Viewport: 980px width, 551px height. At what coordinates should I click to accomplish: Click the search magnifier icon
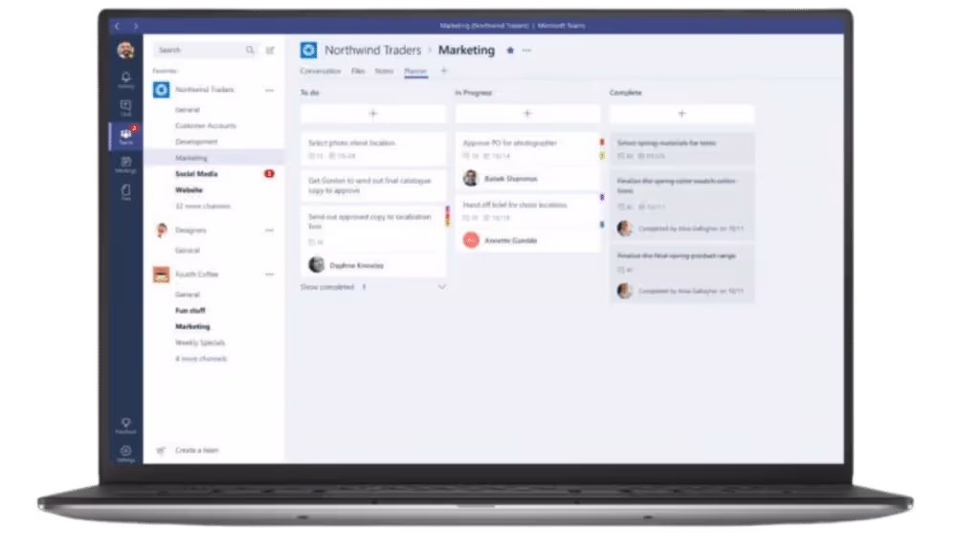click(x=250, y=50)
